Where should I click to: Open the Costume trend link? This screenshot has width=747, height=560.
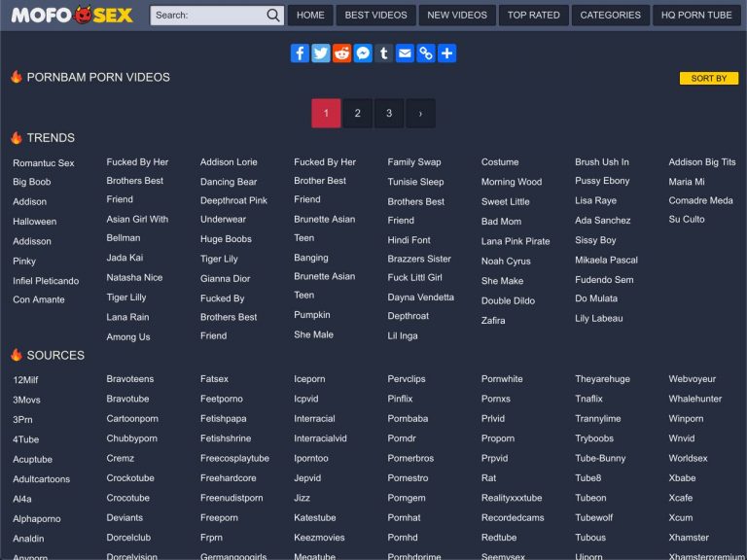coord(500,162)
